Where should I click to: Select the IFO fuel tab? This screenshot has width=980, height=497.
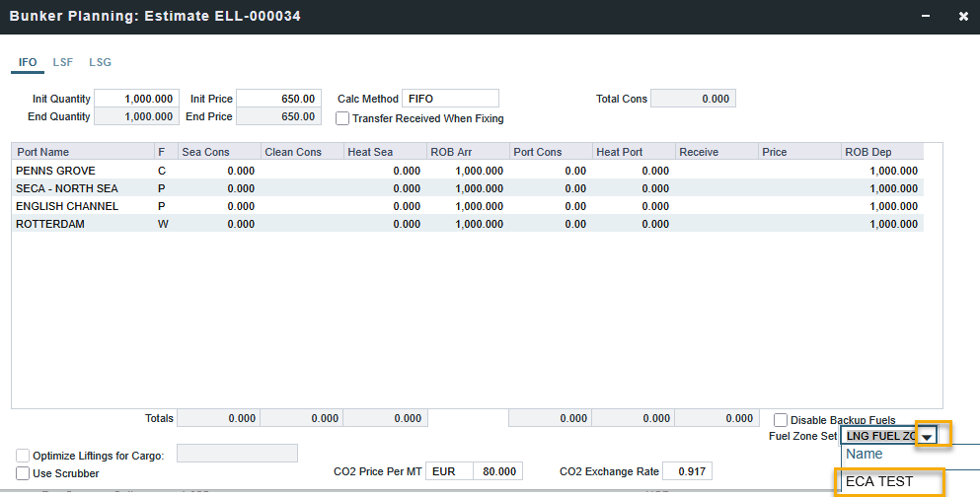28,62
